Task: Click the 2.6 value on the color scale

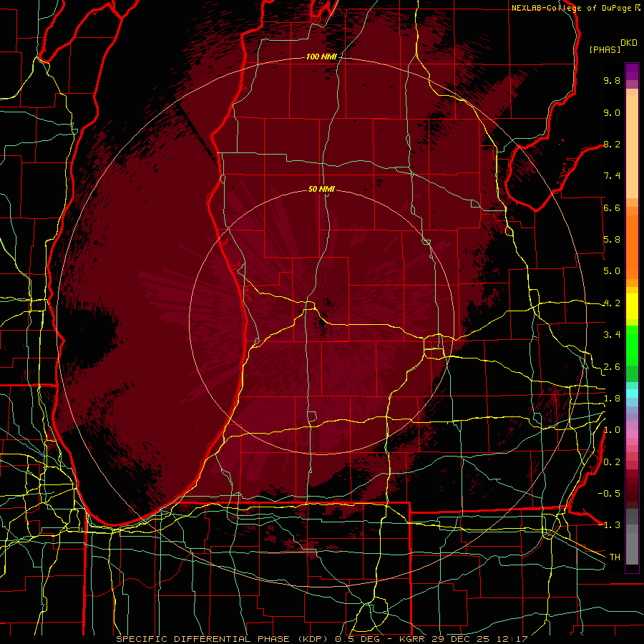Action: pyautogui.click(x=612, y=367)
